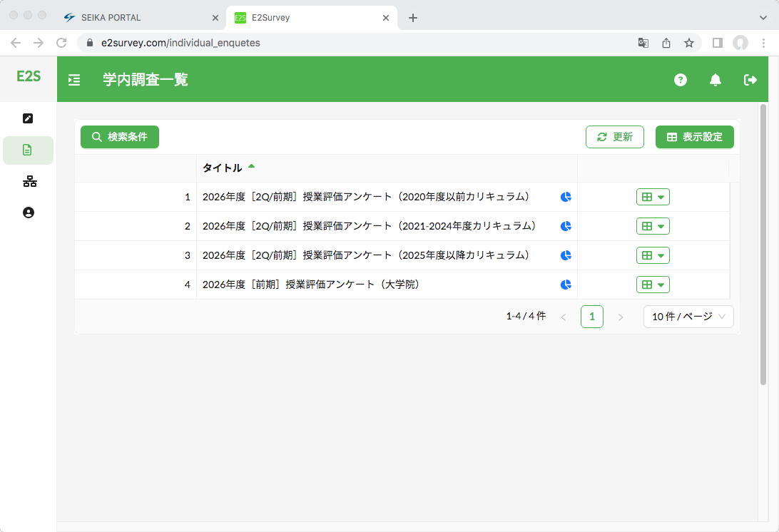Click the 検索条件 search button
The width and height of the screenshot is (779, 532).
click(x=120, y=137)
